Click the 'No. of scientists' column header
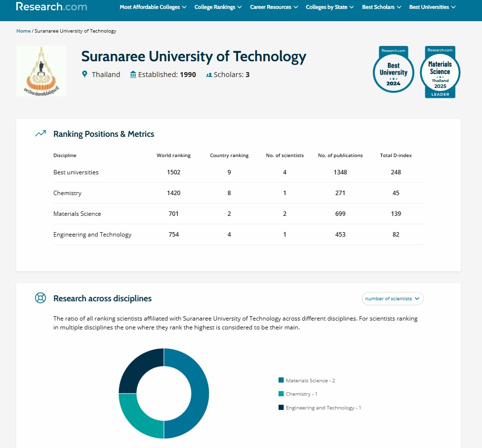Viewport: 482px width, 448px height. [284, 155]
